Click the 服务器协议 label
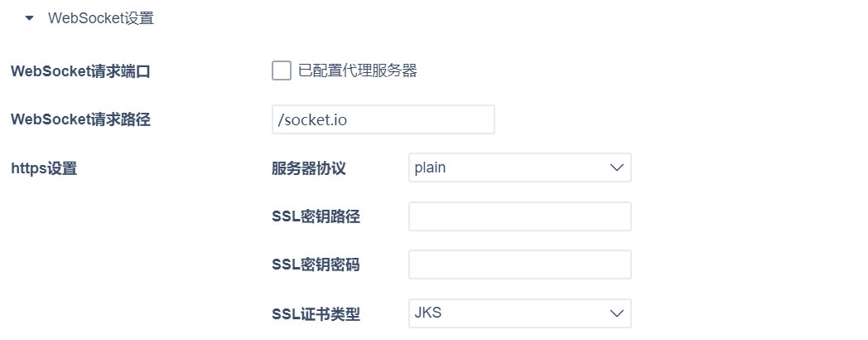868x340 pixels. coord(309,168)
